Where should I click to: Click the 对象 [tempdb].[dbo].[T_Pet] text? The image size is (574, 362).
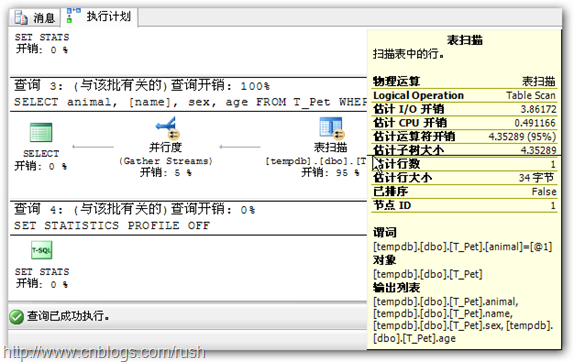428,274
